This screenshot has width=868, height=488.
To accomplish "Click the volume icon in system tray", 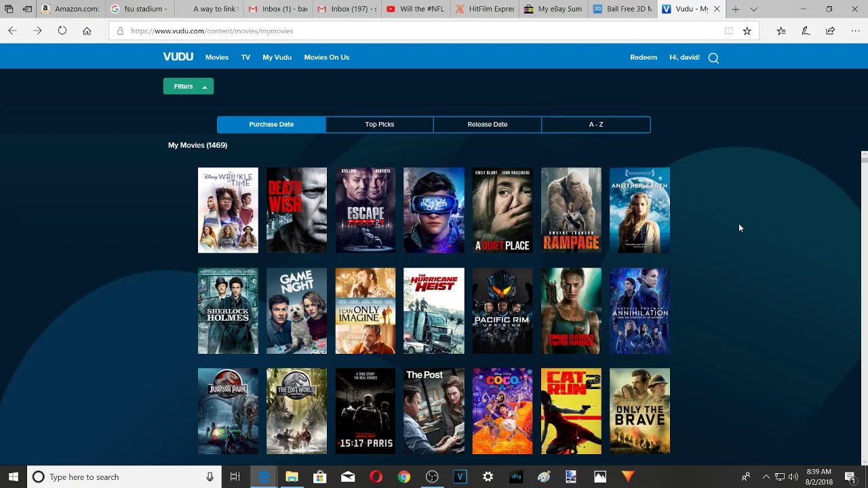I will [x=793, y=476].
